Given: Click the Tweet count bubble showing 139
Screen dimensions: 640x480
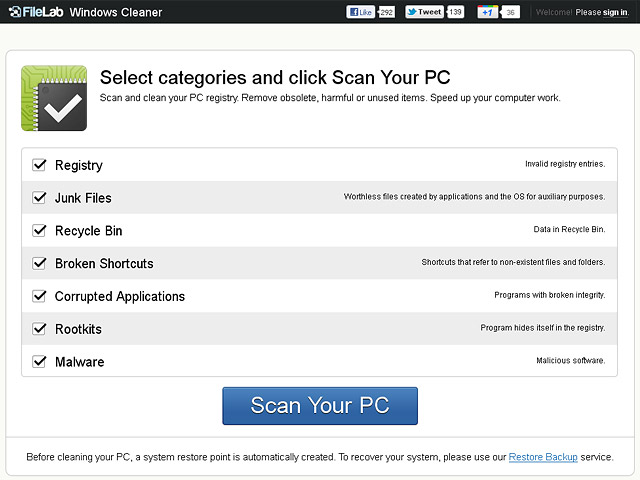Looking at the screenshot, I should (x=455, y=12).
